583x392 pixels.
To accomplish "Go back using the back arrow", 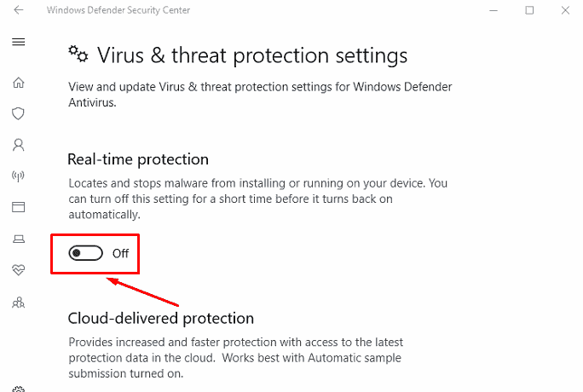I will (18, 10).
